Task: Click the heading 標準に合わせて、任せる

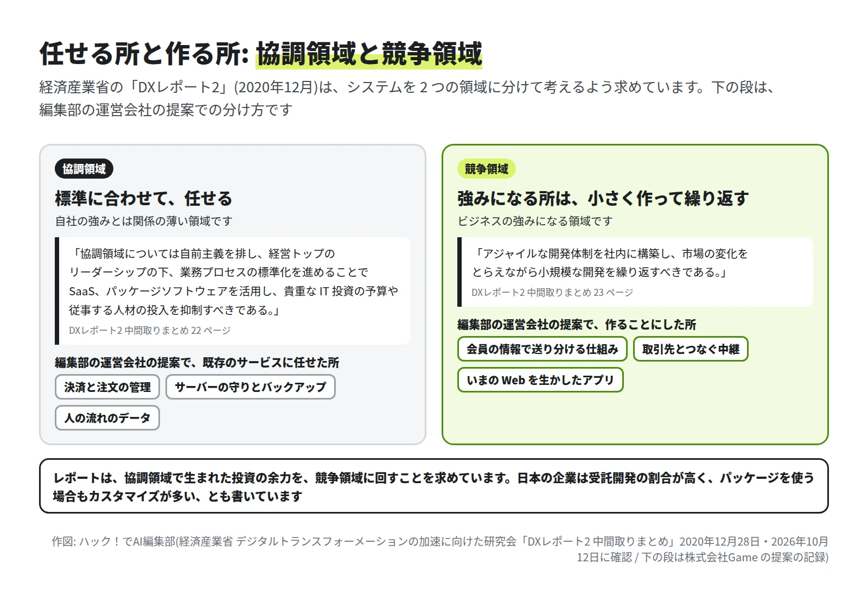Action: pos(143,199)
